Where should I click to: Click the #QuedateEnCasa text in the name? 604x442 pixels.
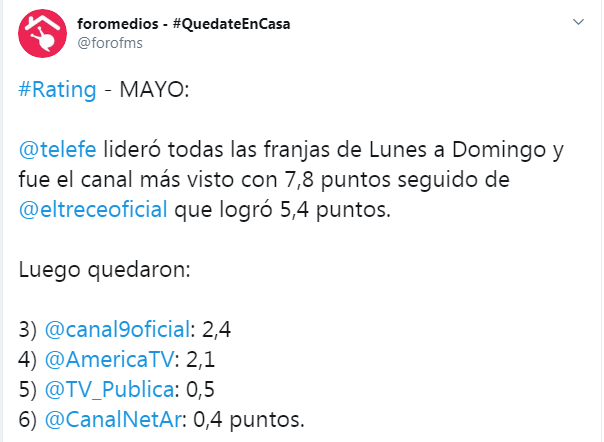(231, 24)
